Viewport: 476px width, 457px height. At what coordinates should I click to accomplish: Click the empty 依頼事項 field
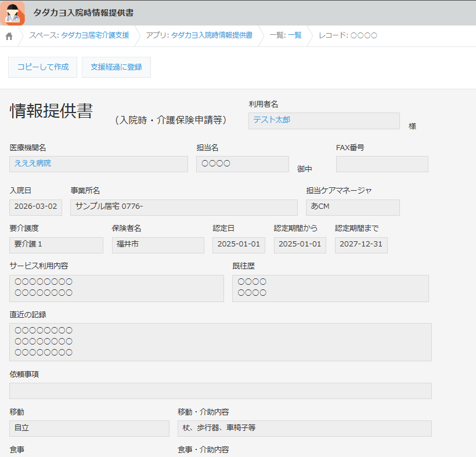(220, 391)
